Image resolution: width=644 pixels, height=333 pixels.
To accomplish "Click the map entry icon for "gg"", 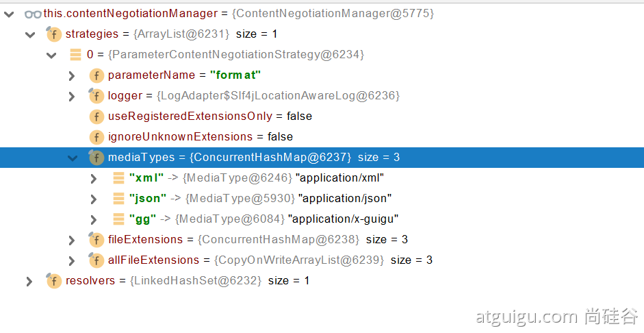I will click(118, 219).
